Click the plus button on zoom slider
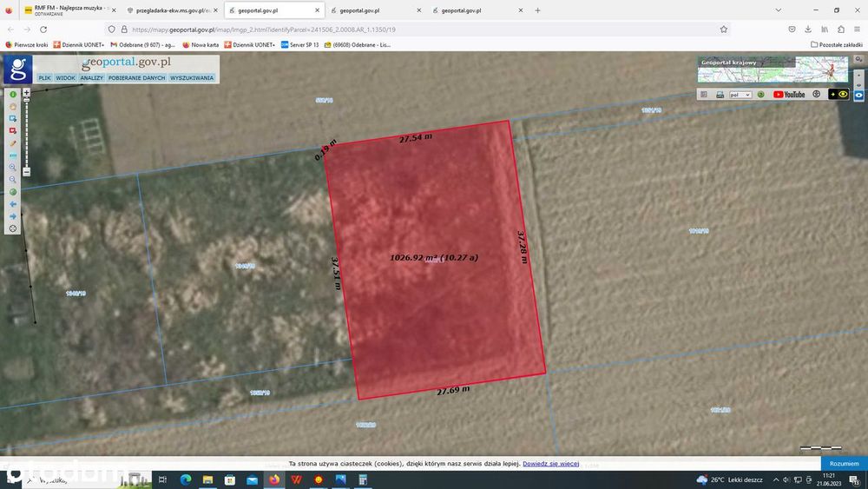This screenshot has height=489, width=868. tap(26, 93)
